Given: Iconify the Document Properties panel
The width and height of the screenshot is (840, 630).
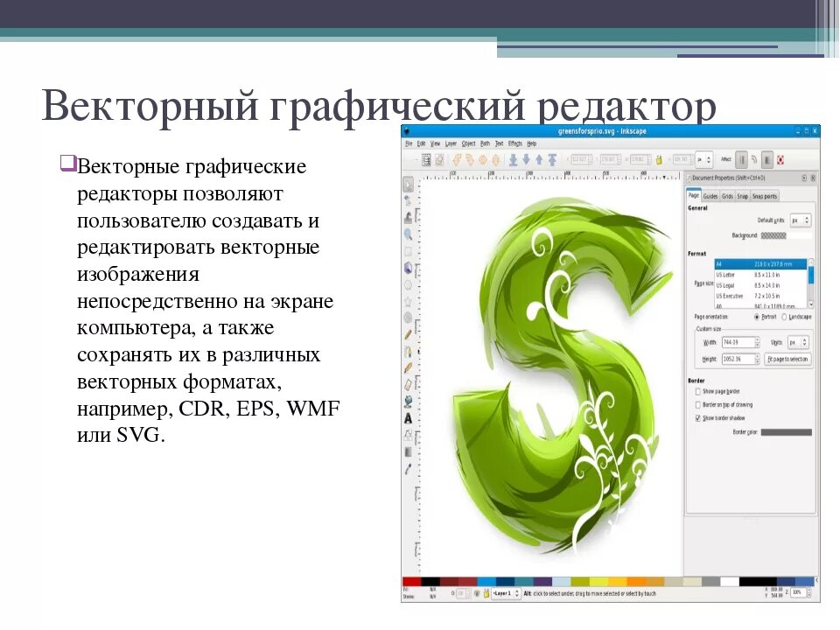Looking at the screenshot, I should pyautogui.click(x=803, y=178).
